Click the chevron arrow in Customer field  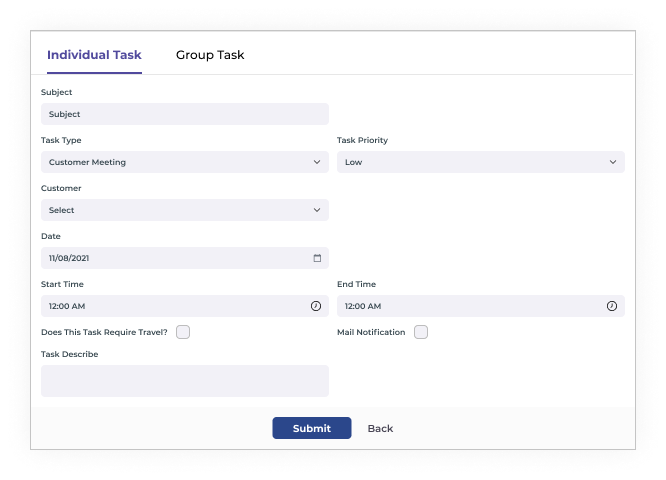[x=317, y=210]
